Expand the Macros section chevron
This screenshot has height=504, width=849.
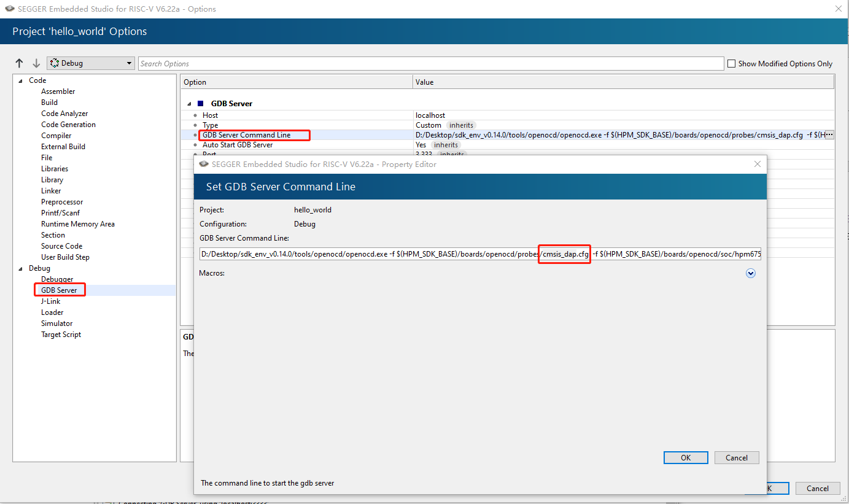tap(750, 273)
